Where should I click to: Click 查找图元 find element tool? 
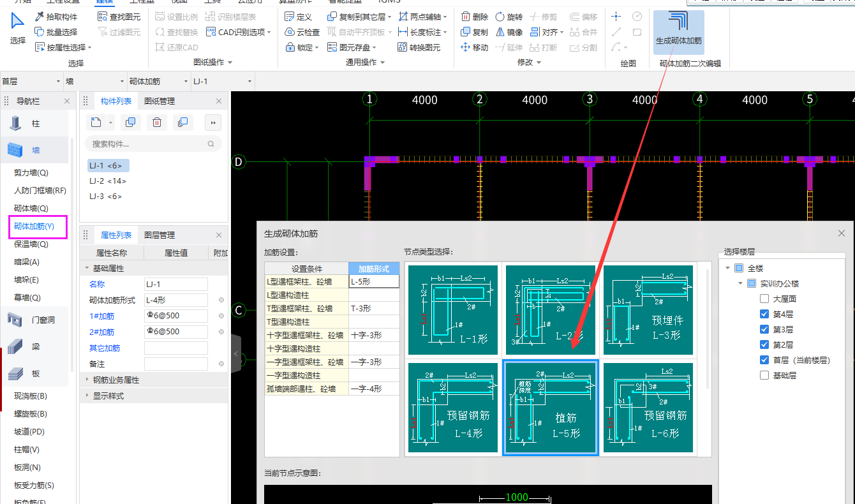[119, 17]
